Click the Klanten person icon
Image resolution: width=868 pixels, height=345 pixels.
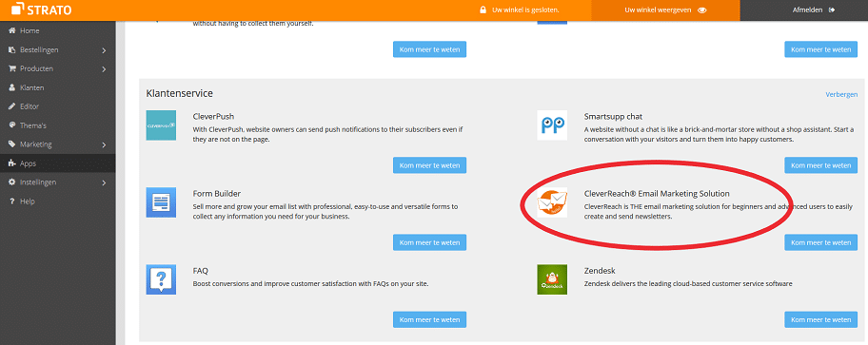point(11,87)
